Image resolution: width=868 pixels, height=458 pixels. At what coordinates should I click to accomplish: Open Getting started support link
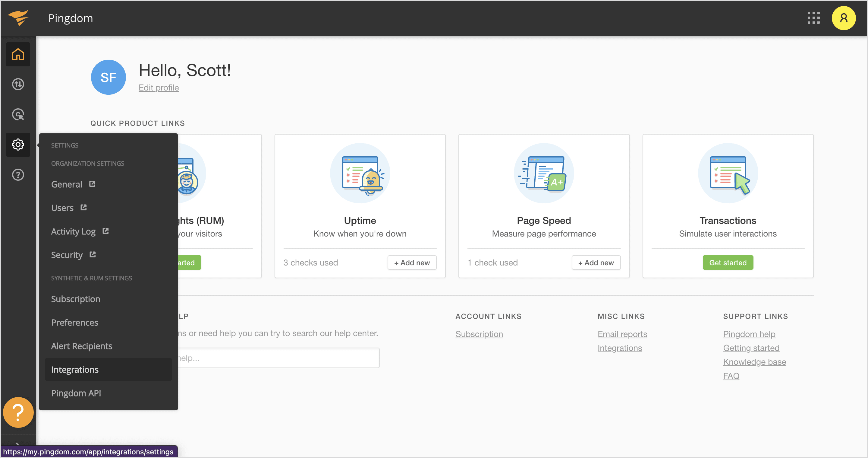(x=751, y=348)
